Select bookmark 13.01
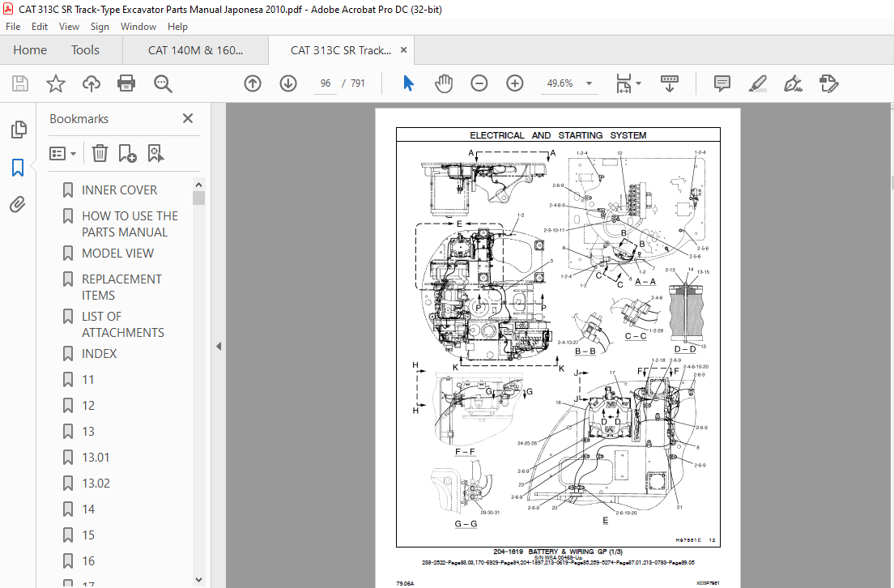The width and height of the screenshot is (894, 588). point(96,458)
